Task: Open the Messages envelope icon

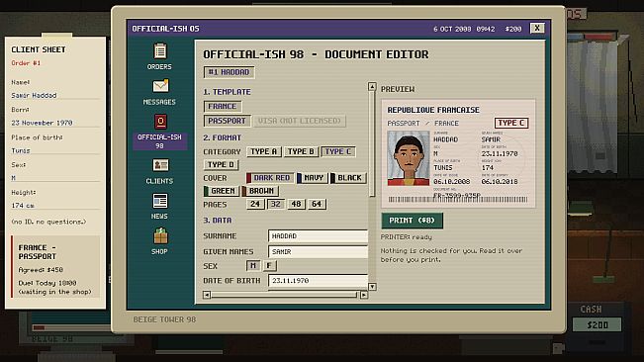Action: coord(160,86)
